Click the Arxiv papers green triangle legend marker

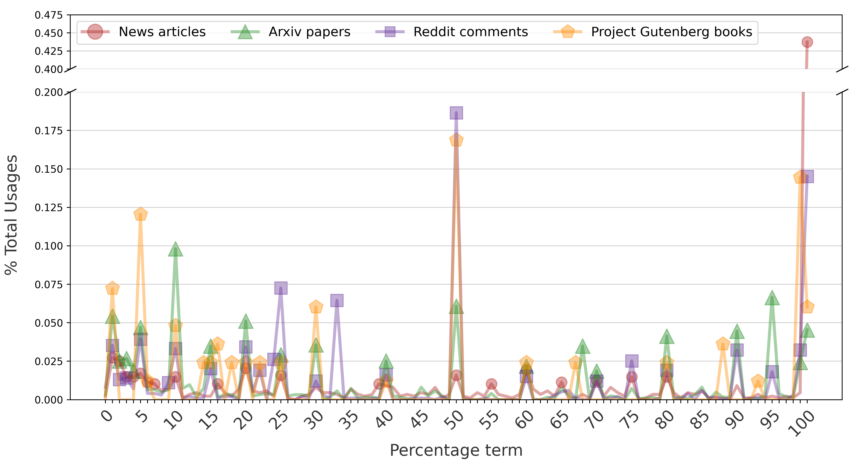(245, 32)
